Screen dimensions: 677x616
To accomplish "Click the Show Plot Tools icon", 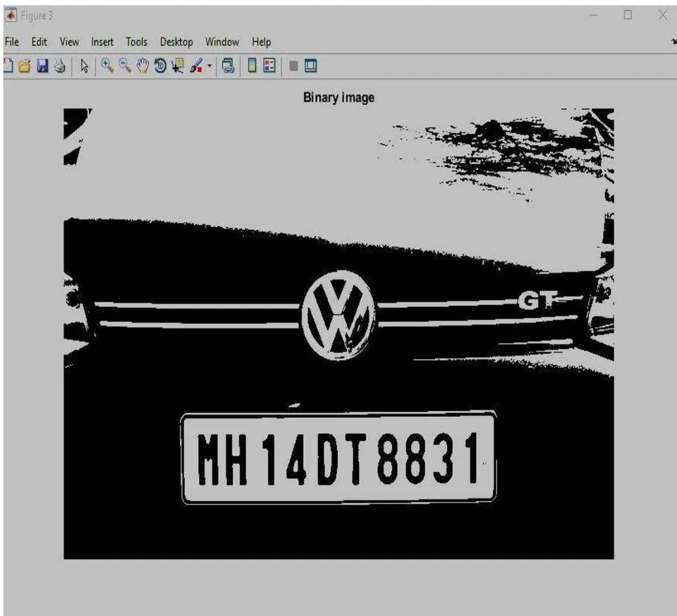I will pos(311,66).
